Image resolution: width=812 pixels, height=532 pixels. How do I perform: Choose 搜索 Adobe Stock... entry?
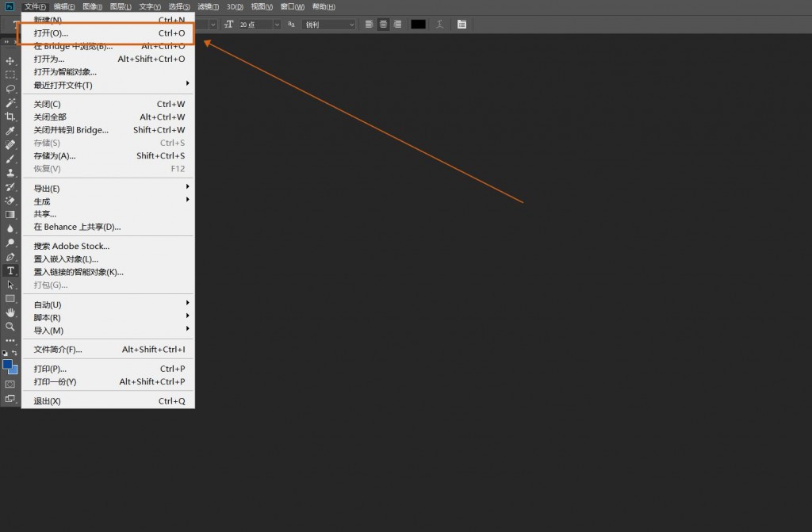[108, 246]
